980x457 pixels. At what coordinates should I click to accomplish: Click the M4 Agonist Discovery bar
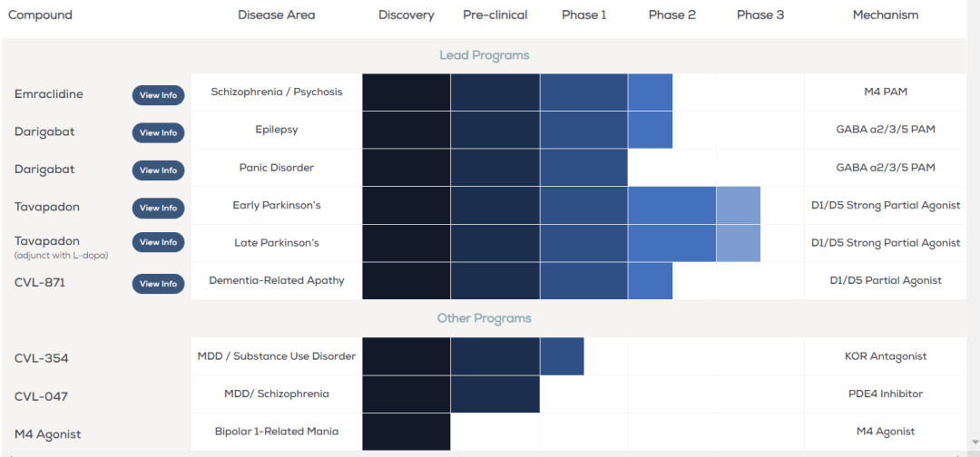coord(407,432)
